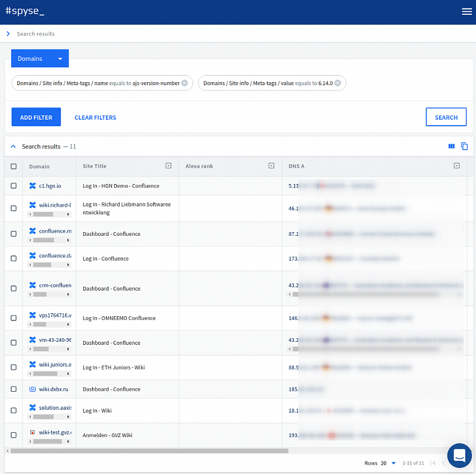Toggle the select-all checkbox in the table header
This screenshot has height=474, width=476.
point(14,166)
